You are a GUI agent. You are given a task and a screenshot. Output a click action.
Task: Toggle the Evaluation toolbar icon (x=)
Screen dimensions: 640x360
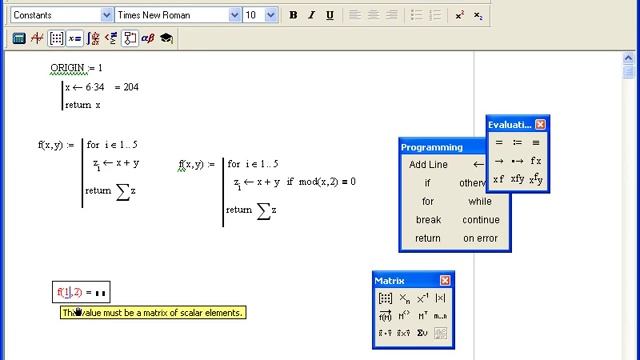75,38
